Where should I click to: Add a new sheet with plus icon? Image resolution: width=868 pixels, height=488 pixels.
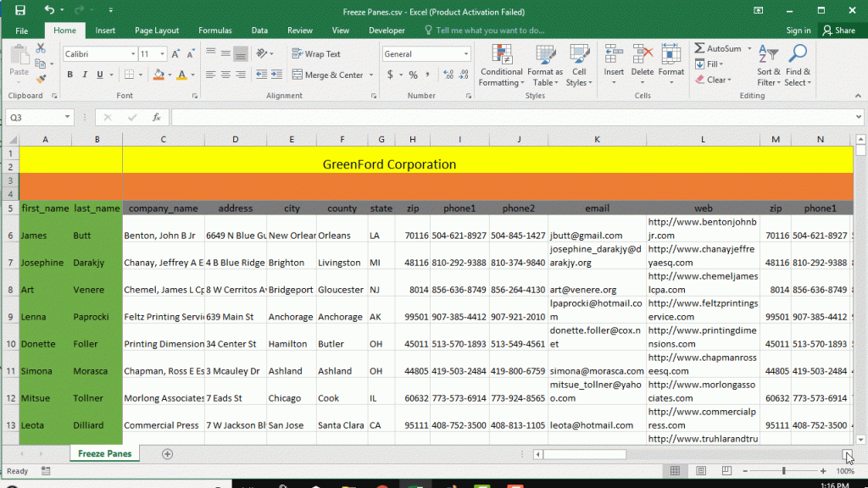coord(167,454)
